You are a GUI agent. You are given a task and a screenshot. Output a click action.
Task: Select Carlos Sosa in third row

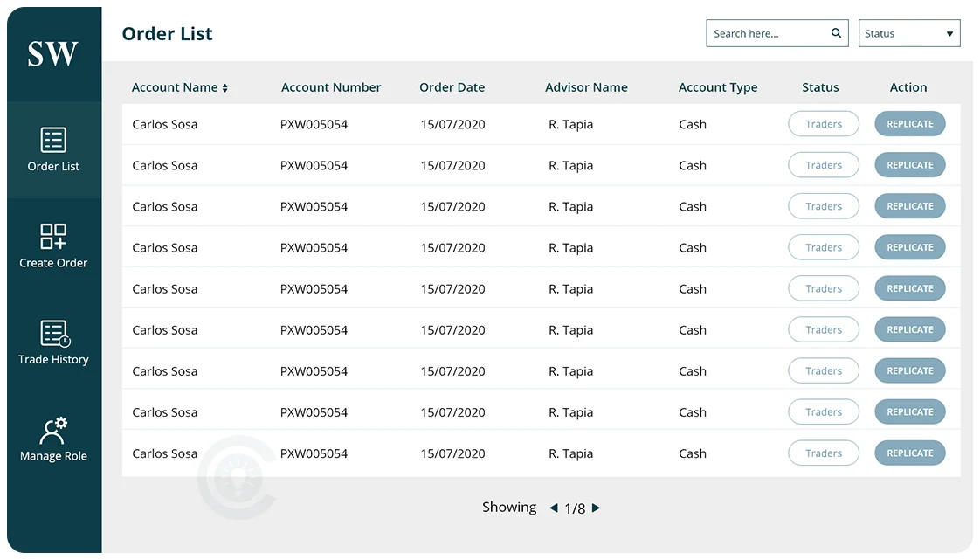165,207
